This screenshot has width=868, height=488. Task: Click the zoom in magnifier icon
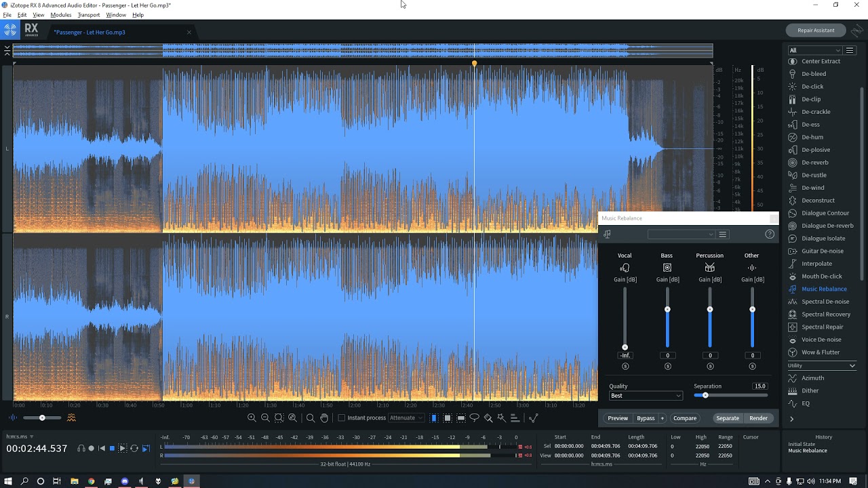[252, 418]
